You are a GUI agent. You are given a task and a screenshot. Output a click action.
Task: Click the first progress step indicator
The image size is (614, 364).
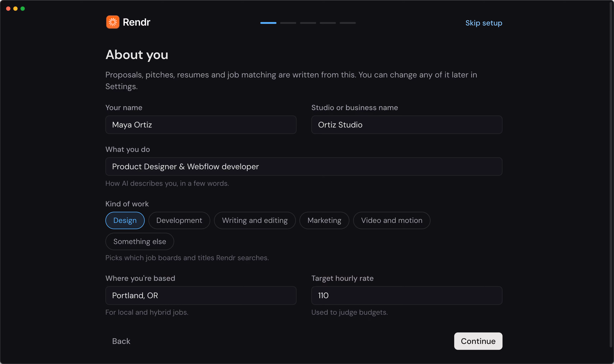coord(268,23)
